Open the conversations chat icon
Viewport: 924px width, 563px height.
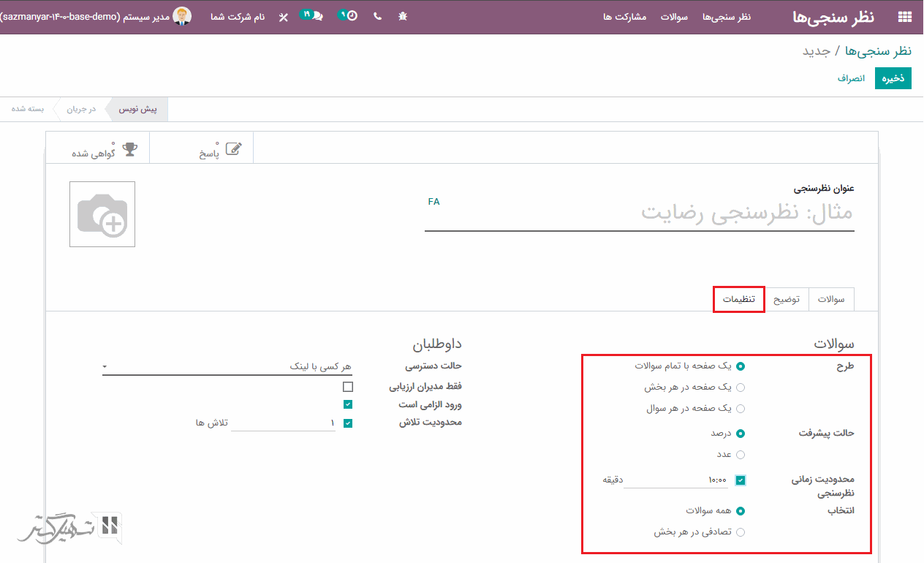[314, 16]
